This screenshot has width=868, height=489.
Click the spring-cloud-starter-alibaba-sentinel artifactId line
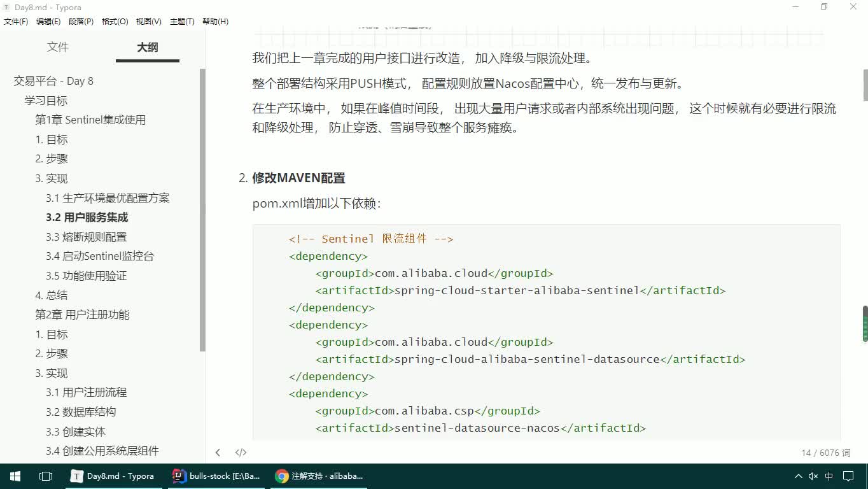[521, 290]
